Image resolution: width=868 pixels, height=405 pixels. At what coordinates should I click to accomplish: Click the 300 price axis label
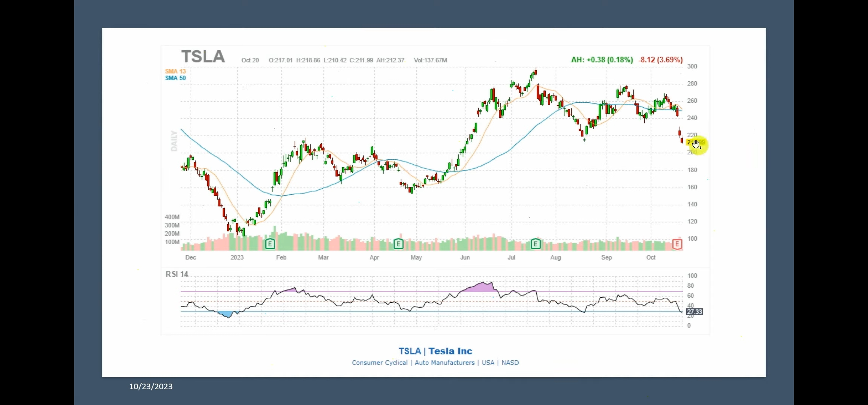692,66
